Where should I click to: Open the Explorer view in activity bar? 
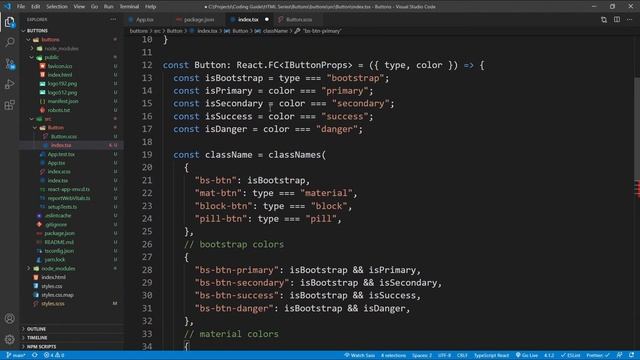coord(9,22)
